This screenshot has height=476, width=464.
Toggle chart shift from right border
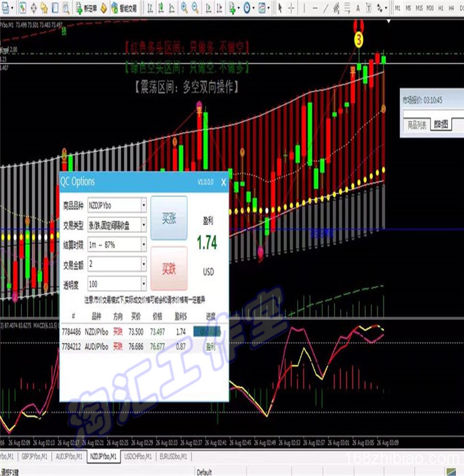[x=219, y=8]
